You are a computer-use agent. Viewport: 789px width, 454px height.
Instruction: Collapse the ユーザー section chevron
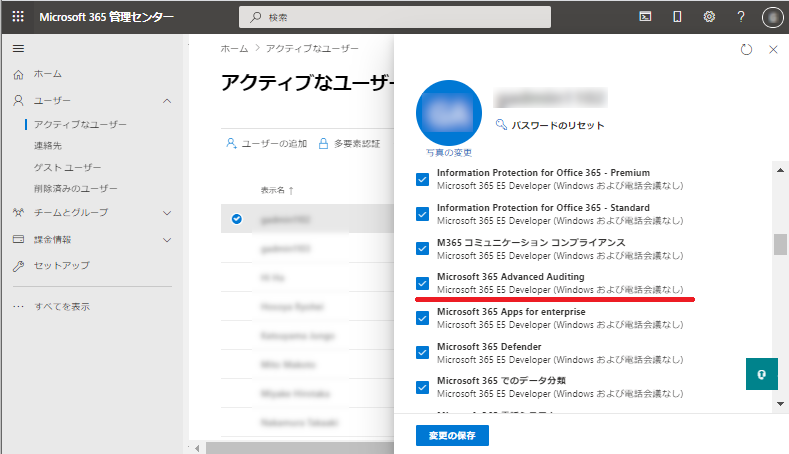[167, 101]
